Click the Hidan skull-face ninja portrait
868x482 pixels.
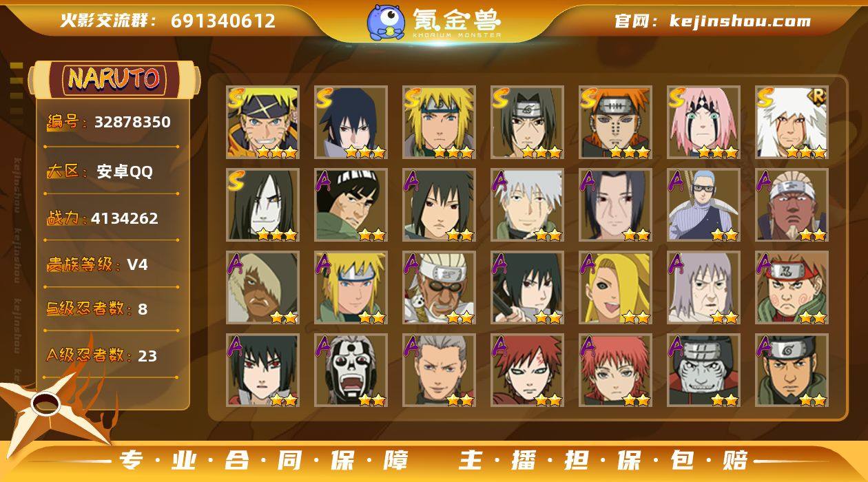point(351,370)
